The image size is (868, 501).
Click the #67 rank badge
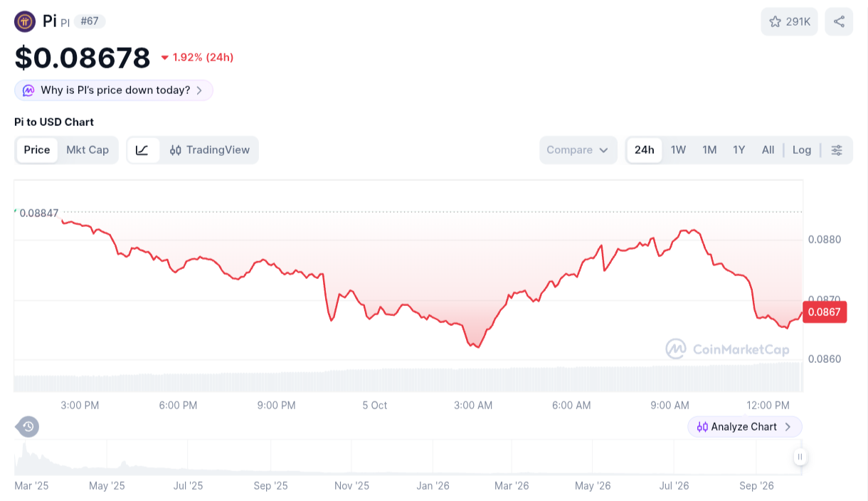(x=90, y=21)
